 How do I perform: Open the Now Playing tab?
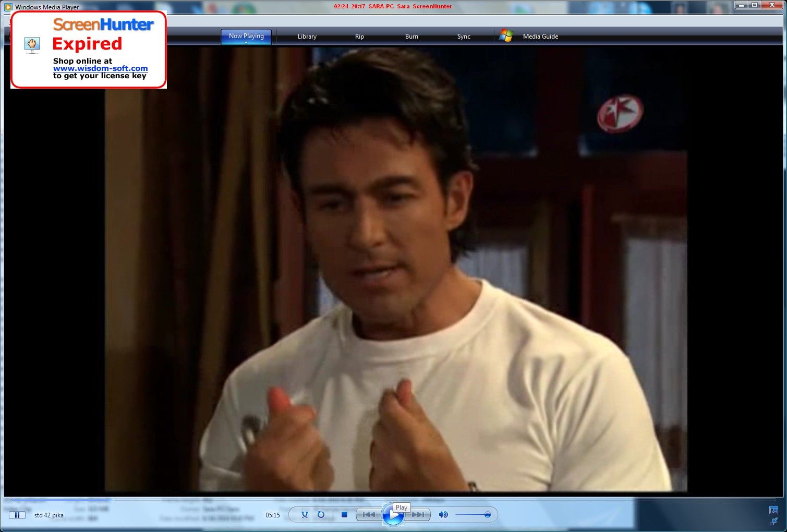(246, 36)
